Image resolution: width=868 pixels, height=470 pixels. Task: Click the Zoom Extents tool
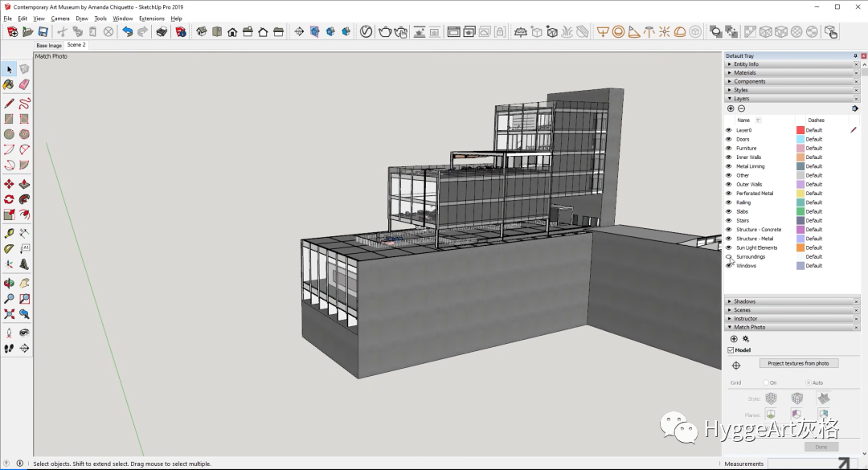[9, 314]
